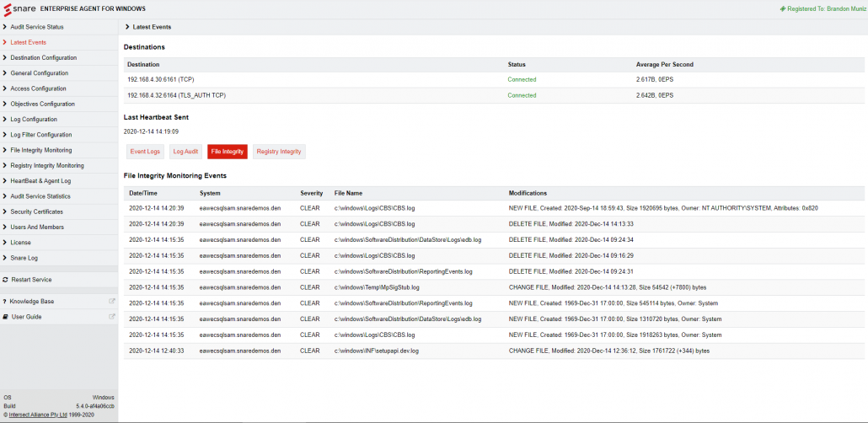868x423 pixels.
Task: Open Knowledge Base link
Action: [31, 302]
